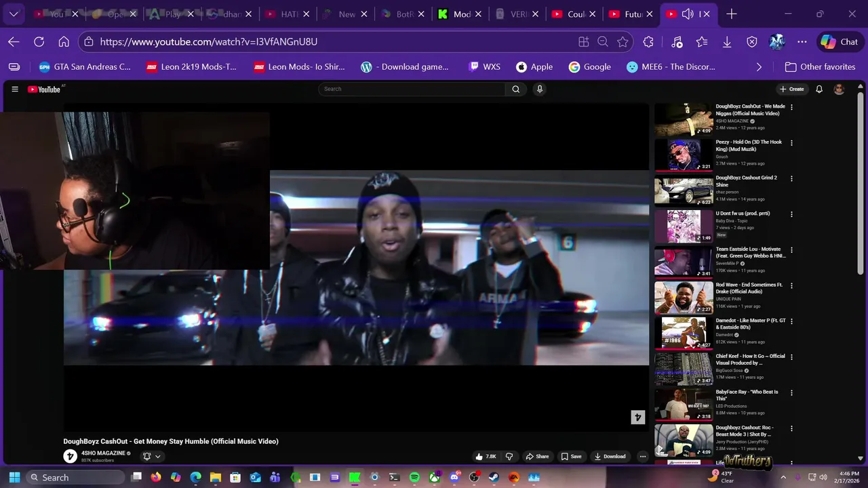The width and height of the screenshot is (868, 488).
Task: Open the YouTube hamburger guide menu
Action: (15, 89)
